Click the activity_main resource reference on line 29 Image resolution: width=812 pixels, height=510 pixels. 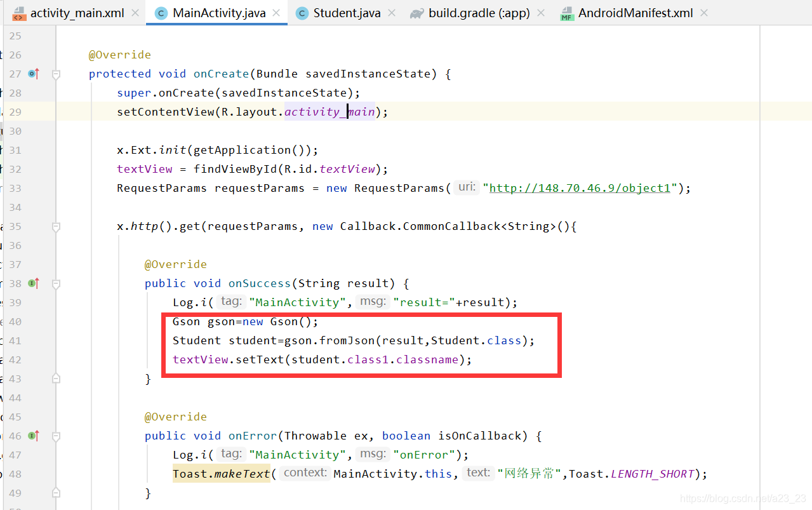[329, 112]
